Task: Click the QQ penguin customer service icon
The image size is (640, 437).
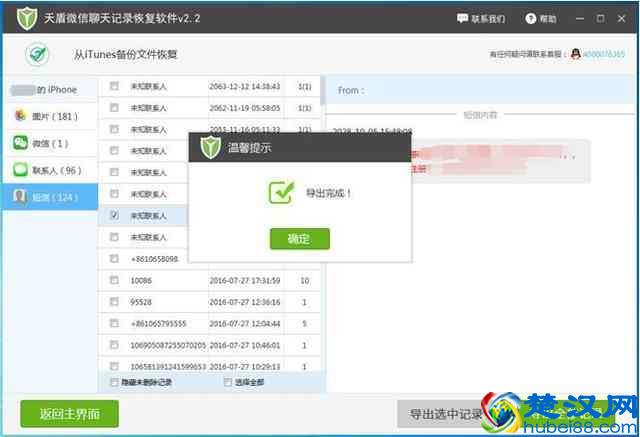Action: click(x=576, y=54)
